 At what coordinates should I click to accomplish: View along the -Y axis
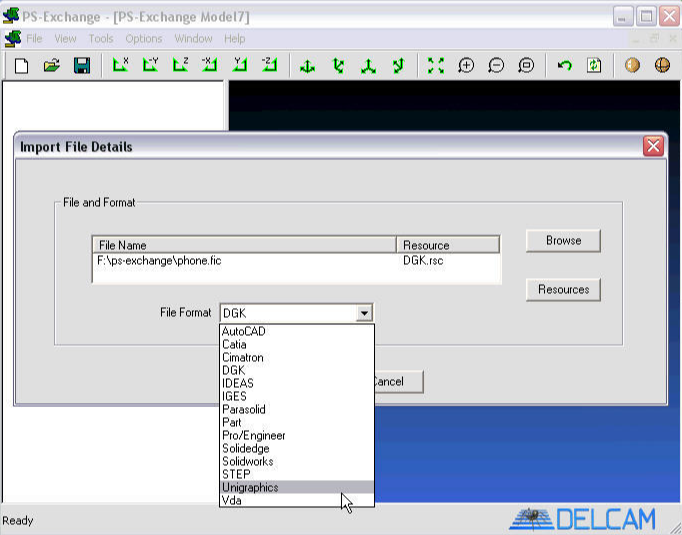pyautogui.click(x=150, y=65)
